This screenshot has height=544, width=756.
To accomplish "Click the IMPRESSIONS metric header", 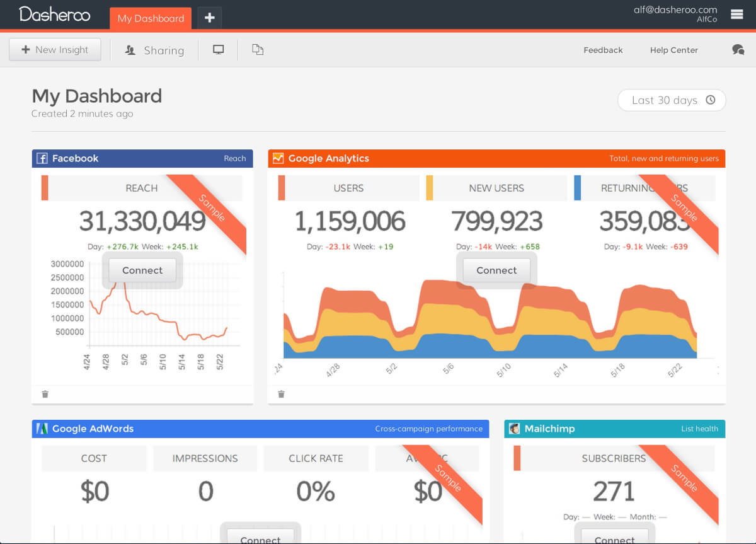I will (x=205, y=458).
